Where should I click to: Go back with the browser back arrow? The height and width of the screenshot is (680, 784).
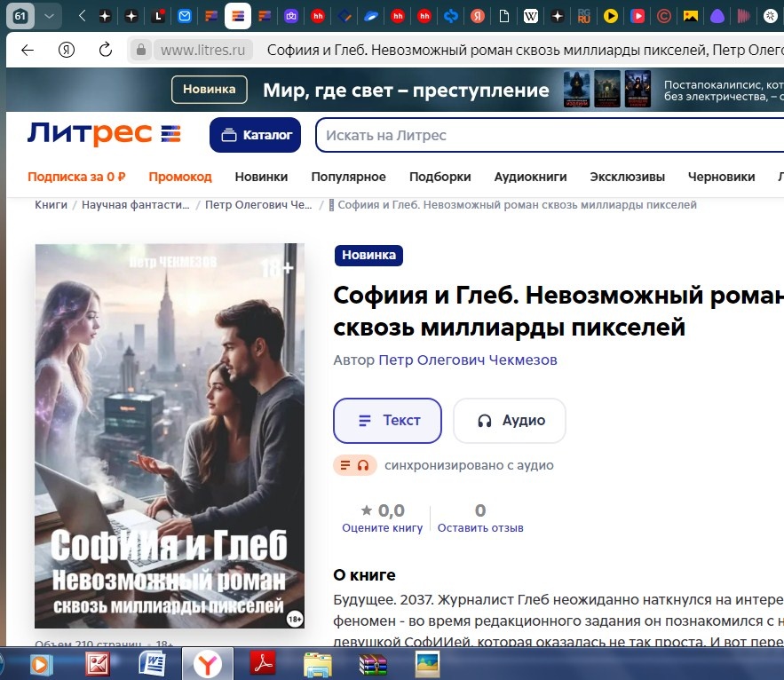coord(28,50)
